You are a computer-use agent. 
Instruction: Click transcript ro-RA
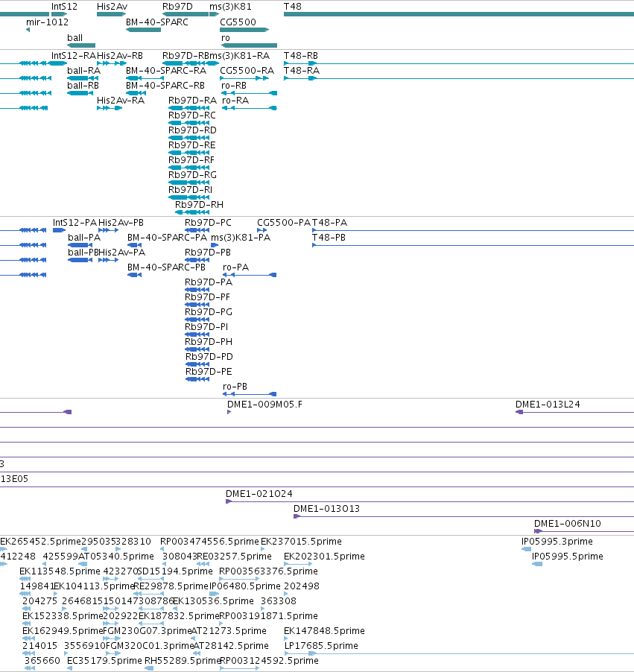point(235,101)
